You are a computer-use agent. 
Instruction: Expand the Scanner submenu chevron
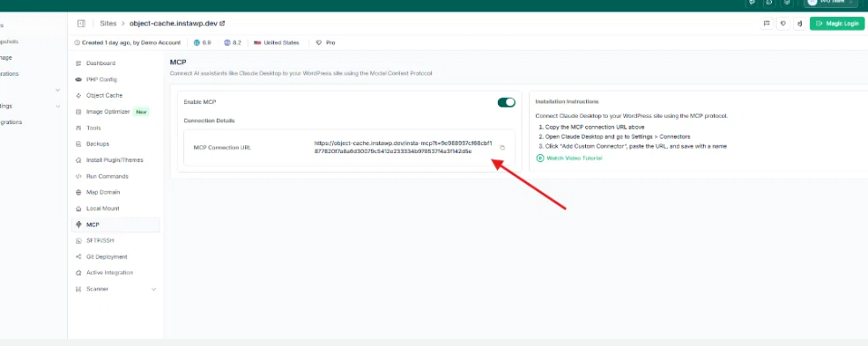pyautogui.click(x=154, y=289)
